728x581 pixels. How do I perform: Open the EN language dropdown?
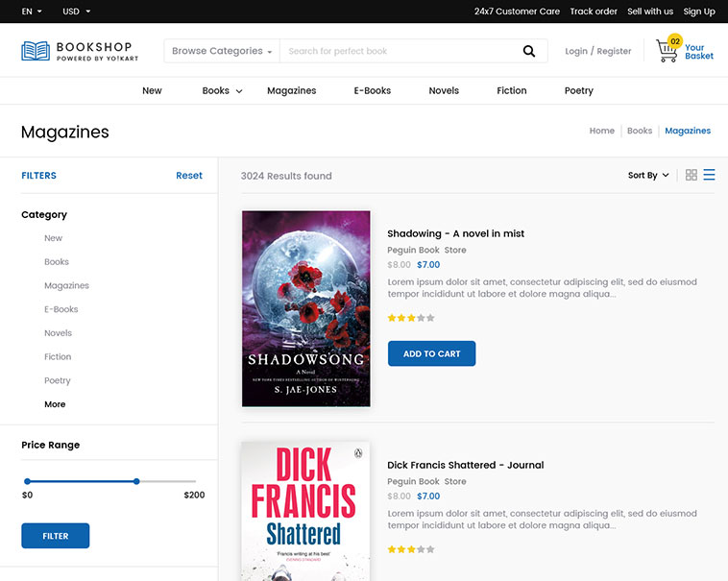(32, 12)
